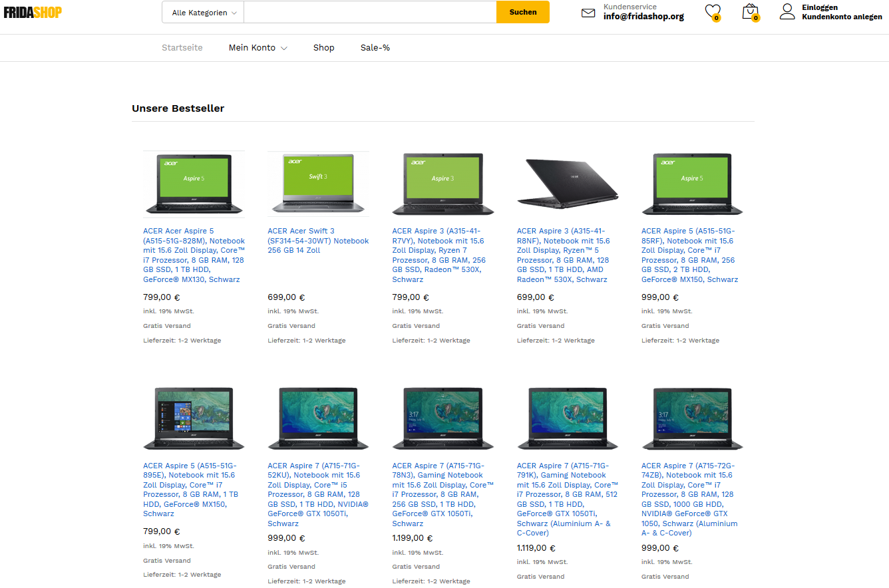Click the FRIDASHOP logo
The height and width of the screenshot is (588, 889).
33,12
